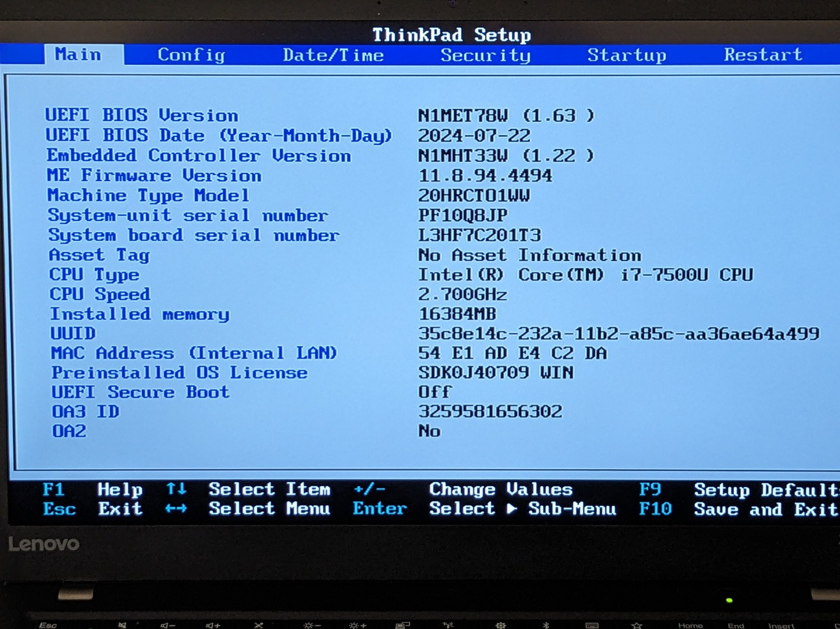The image size is (840, 629).
Task: Select UEFI Secure Boot value Off
Action: [x=435, y=392]
